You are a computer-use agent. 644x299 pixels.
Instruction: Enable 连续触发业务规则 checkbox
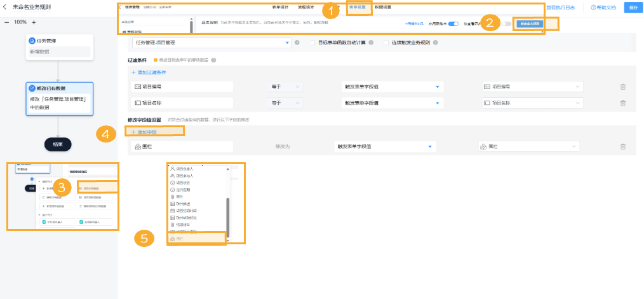pyautogui.click(x=386, y=43)
